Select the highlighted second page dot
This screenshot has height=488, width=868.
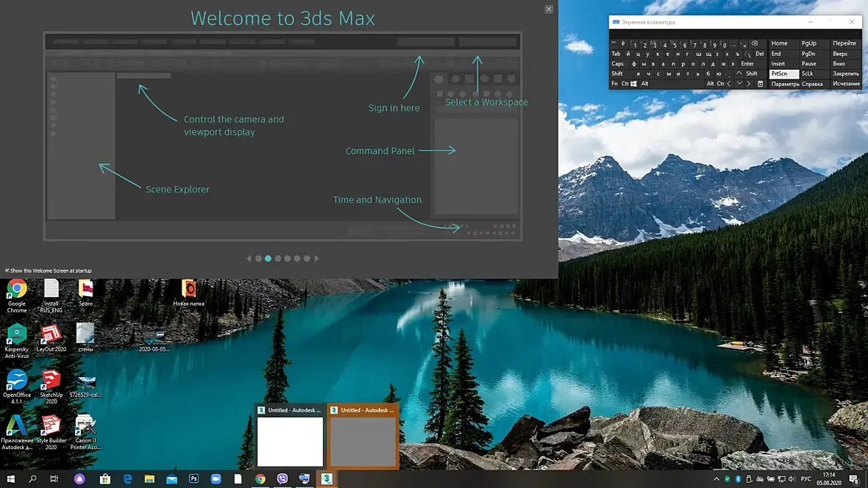(268, 259)
